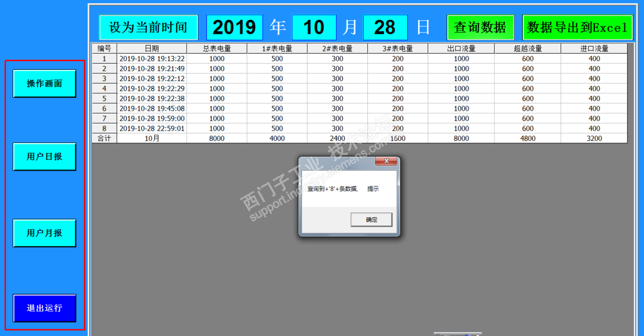This screenshot has width=644, height=336.
Task: Export with the 数据导出到Excel button
Action: (x=578, y=27)
